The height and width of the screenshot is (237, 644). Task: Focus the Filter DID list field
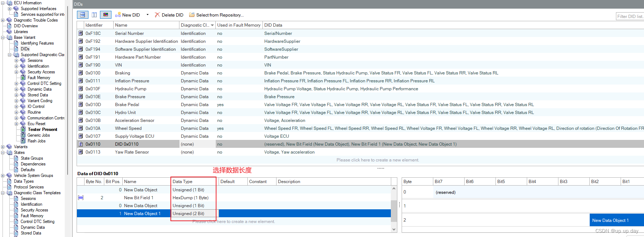click(630, 16)
